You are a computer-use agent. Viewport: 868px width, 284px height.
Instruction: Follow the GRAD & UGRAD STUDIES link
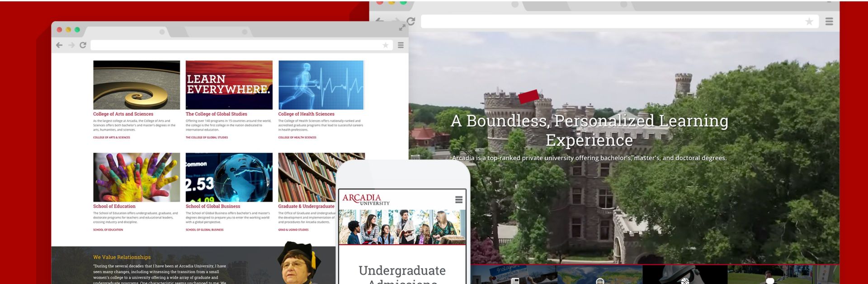click(293, 230)
